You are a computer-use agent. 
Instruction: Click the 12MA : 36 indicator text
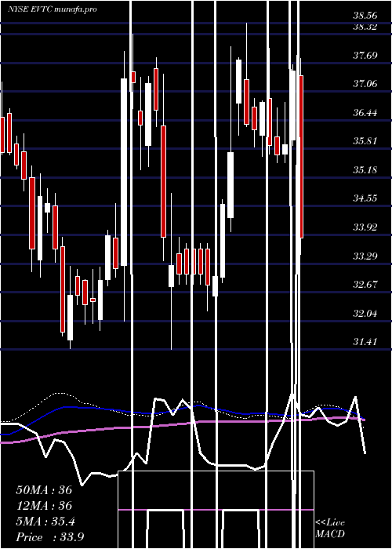[44, 506]
